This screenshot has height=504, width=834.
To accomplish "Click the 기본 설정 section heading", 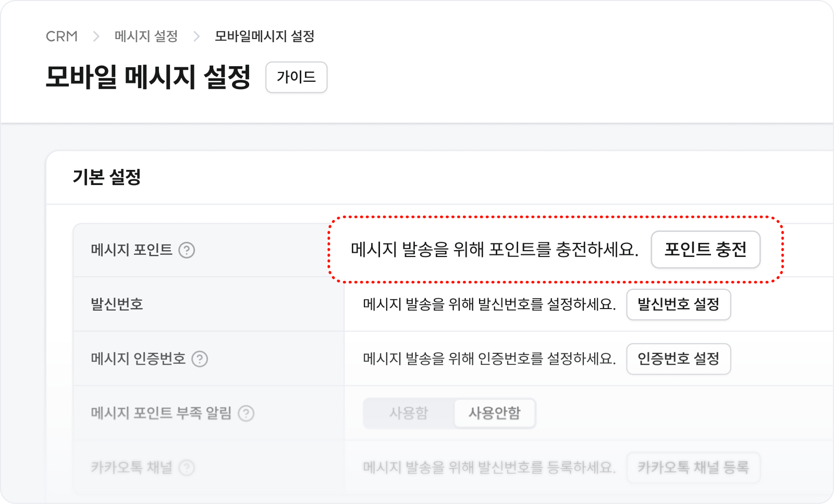I will 107,177.
